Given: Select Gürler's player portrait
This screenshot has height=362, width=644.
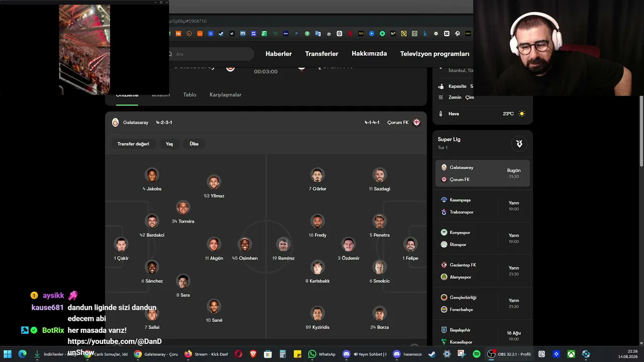Looking at the screenshot, I should coord(317,175).
